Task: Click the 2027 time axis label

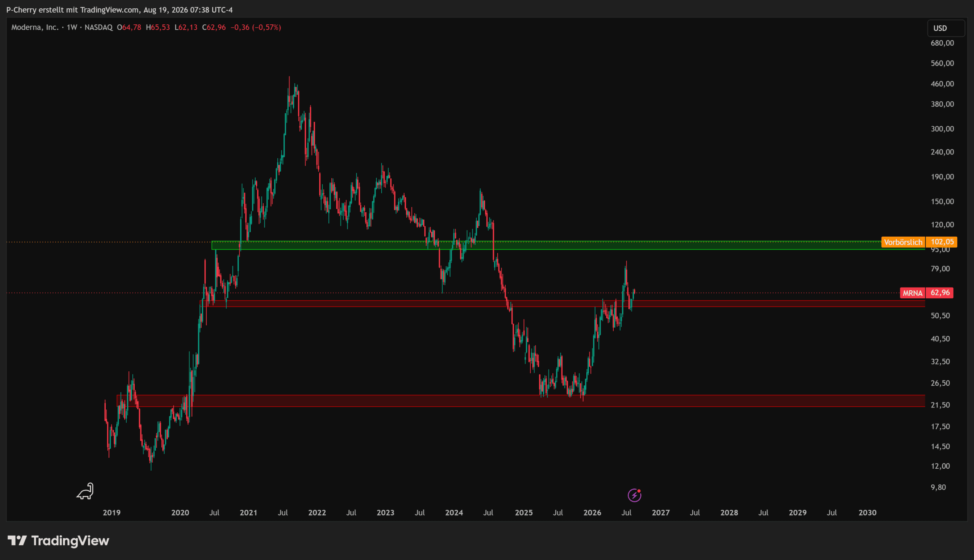Action: 660,513
